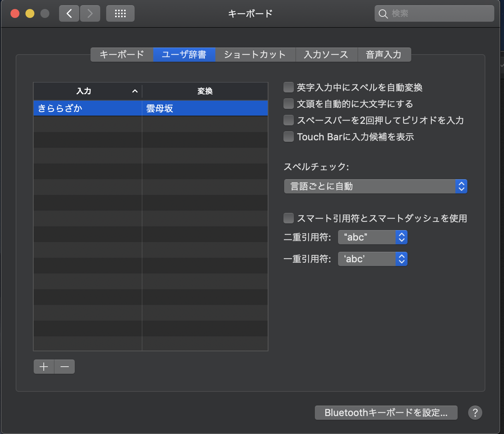Click the search magnifier icon

[383, 14]
